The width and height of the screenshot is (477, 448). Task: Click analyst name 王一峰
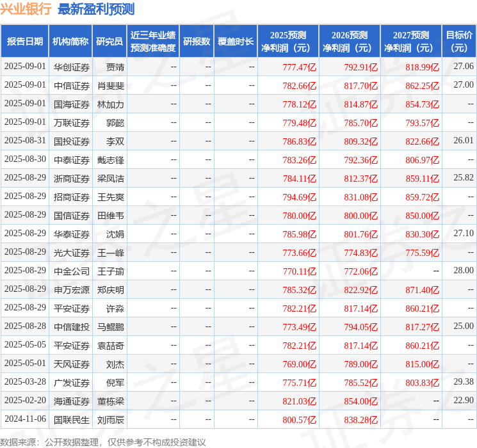tap(110, 253)
